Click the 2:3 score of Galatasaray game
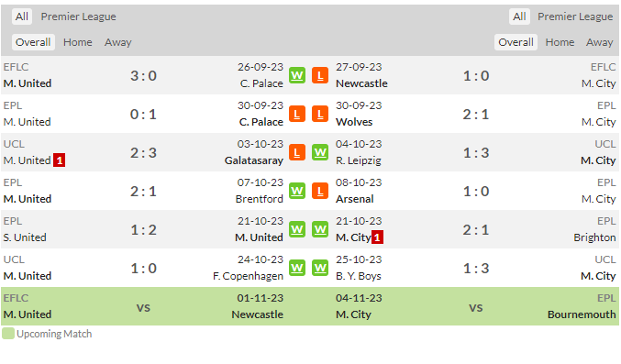Image resolution: width=621 pixels, height=364 pixels. [x=143, y=153]
